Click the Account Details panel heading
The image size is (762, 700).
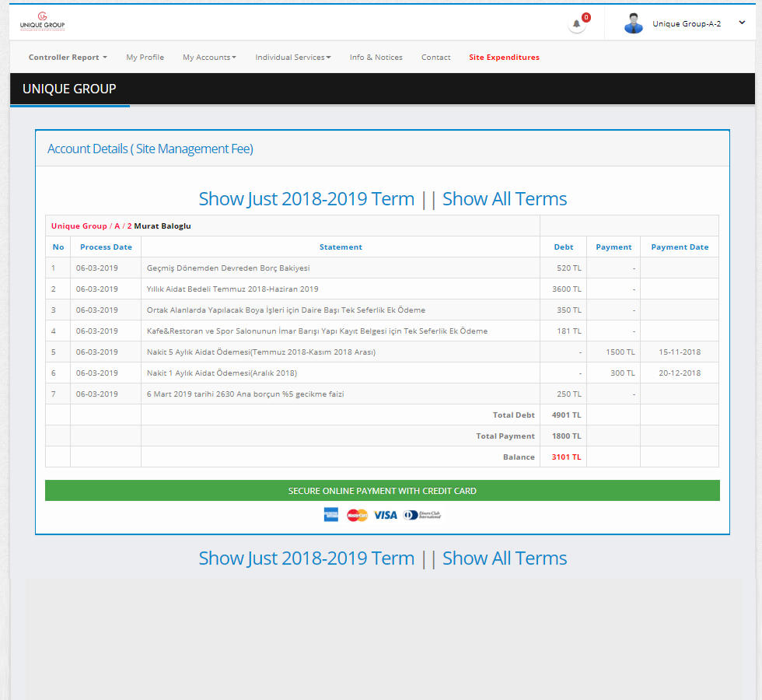coord(150,149)
